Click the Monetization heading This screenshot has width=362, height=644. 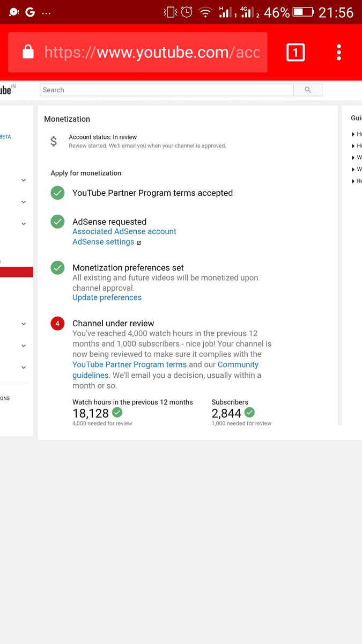[67, 119]
